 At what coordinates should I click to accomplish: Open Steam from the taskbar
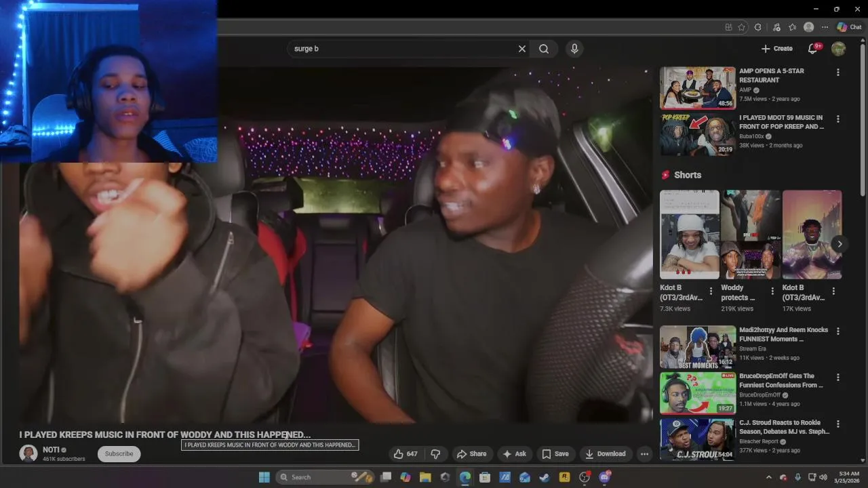tap(545, 477)
